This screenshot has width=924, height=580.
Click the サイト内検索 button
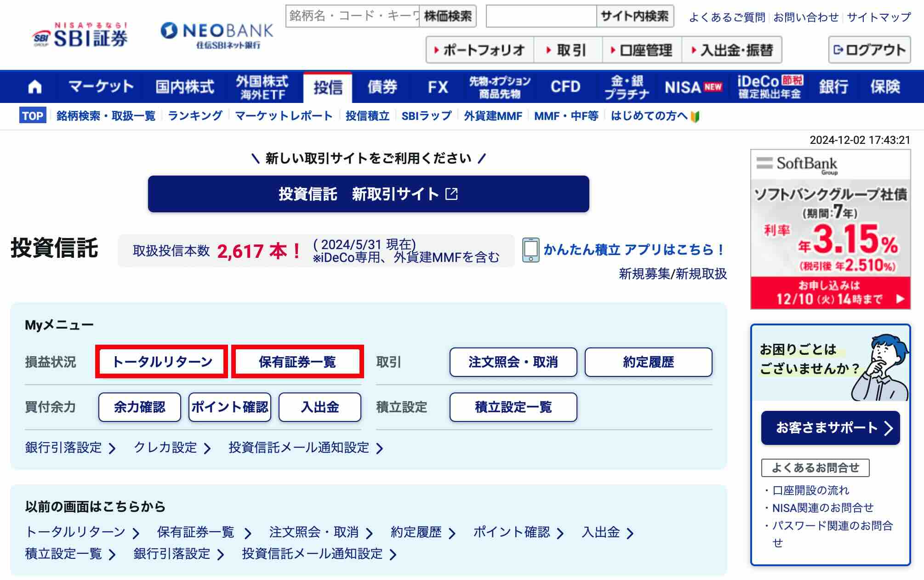tap(635, 17)
